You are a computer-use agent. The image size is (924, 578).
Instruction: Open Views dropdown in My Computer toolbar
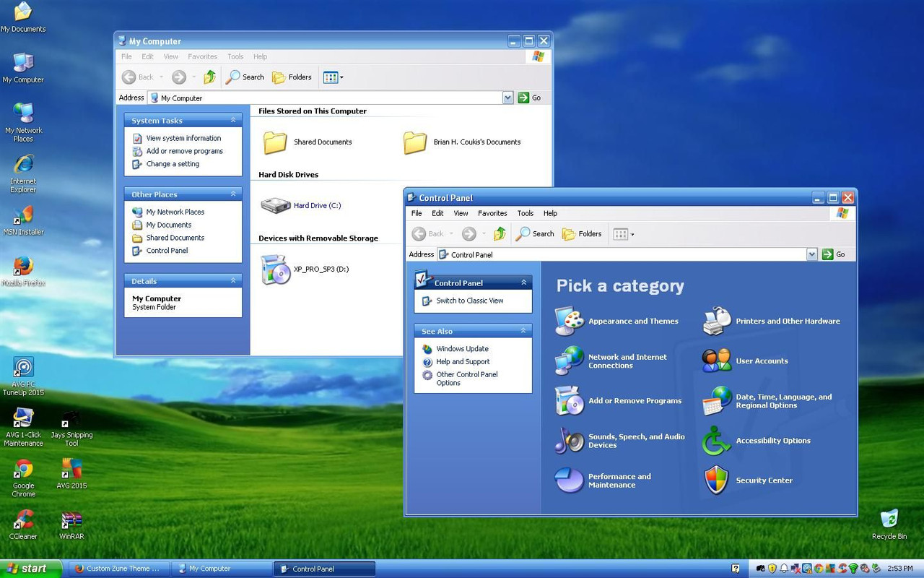coord(334,77)
